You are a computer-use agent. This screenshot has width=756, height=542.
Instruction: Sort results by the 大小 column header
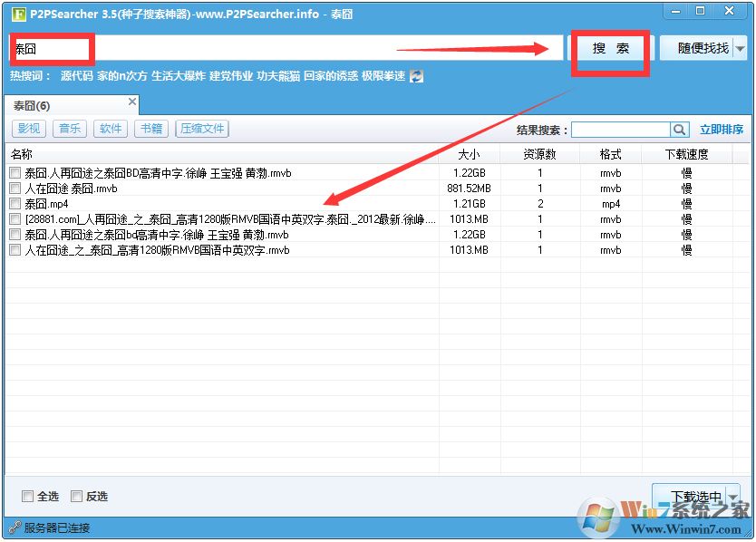point(469,153)
